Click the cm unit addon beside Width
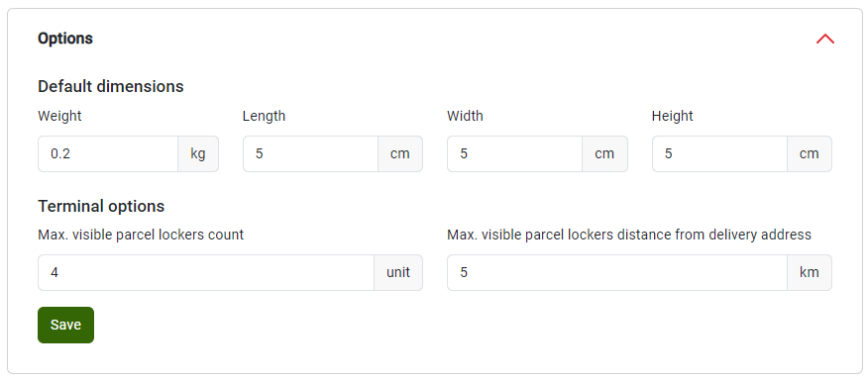 tap(604, 153)
